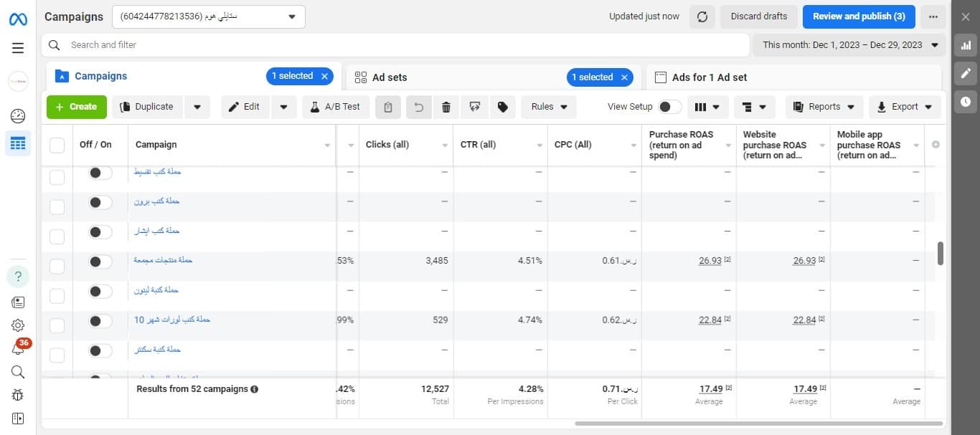The image size is (980, 435).
Task: Click the clock history icon in right panel
Action: [966, 102]
